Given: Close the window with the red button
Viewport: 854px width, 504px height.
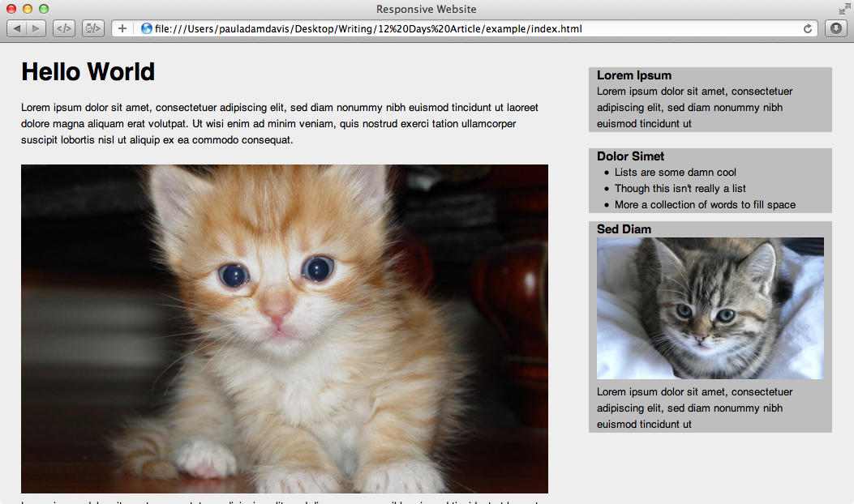Looking at the screenshot, I should tap(11, 9).
